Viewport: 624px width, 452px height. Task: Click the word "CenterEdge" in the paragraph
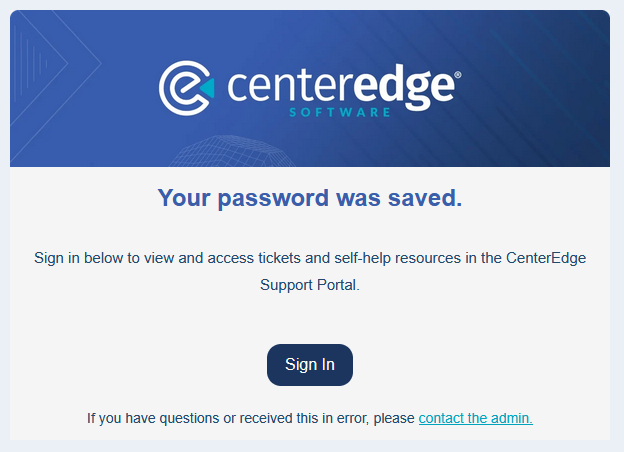(x=546, y=258)
